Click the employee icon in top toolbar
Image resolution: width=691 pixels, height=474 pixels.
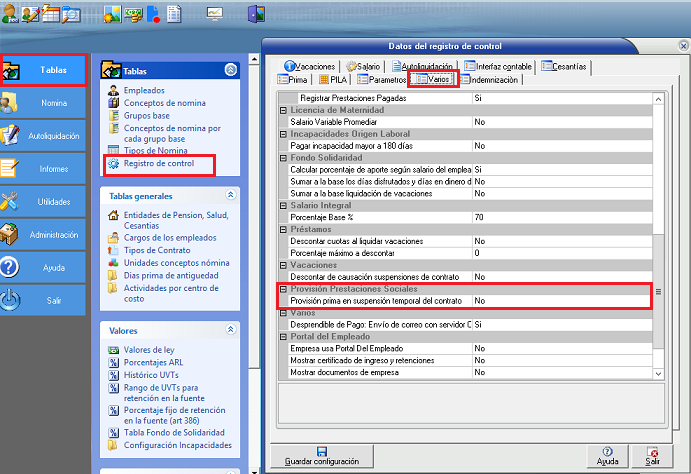10,14
